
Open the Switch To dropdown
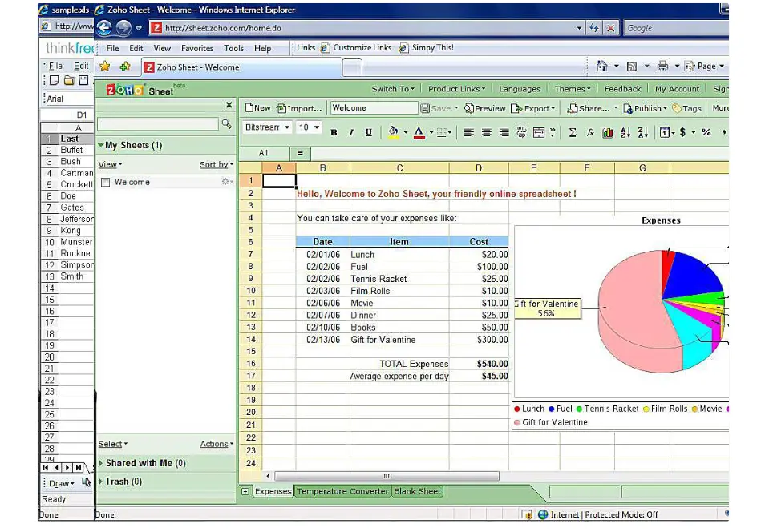pyautogui.click(x=392, y=89)
